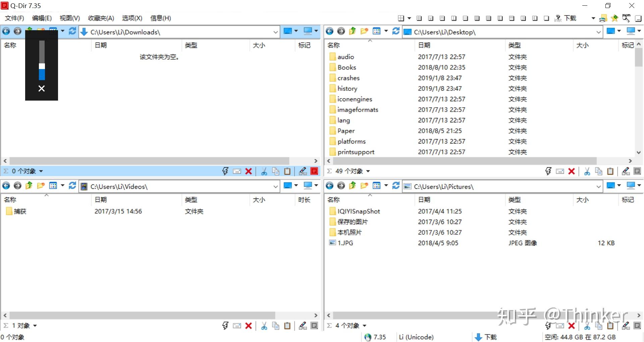
Task: Expand the Downloads address path dropdown
Action: pos(275,32)
